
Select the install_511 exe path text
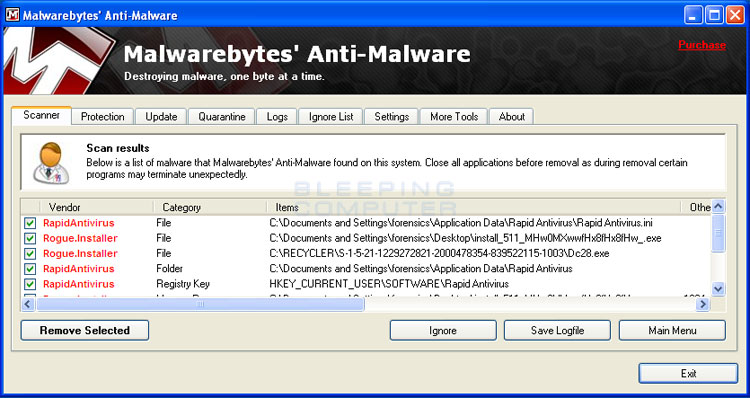[x=465, y=238]
